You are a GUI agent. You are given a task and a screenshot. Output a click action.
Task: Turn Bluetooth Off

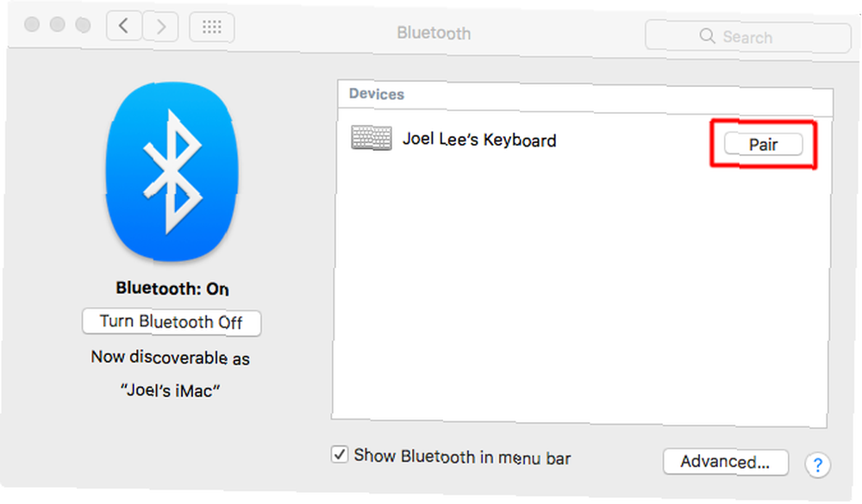point(172,322)
